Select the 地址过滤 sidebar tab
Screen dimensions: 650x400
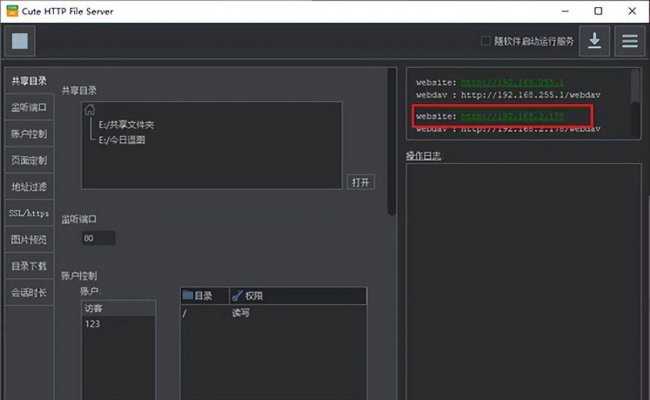[x=29, y=187]
